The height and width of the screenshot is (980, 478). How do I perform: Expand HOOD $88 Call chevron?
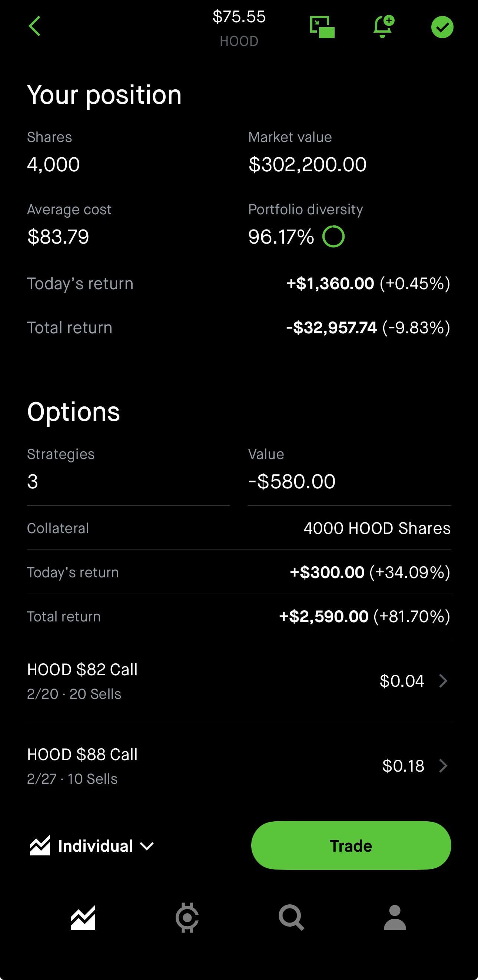click(443, 765)
